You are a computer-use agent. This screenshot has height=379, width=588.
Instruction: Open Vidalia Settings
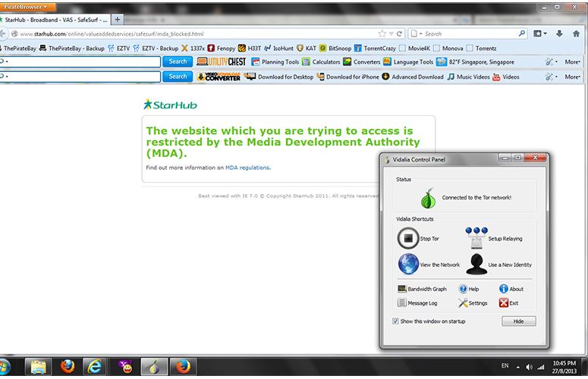pos(473,302)
